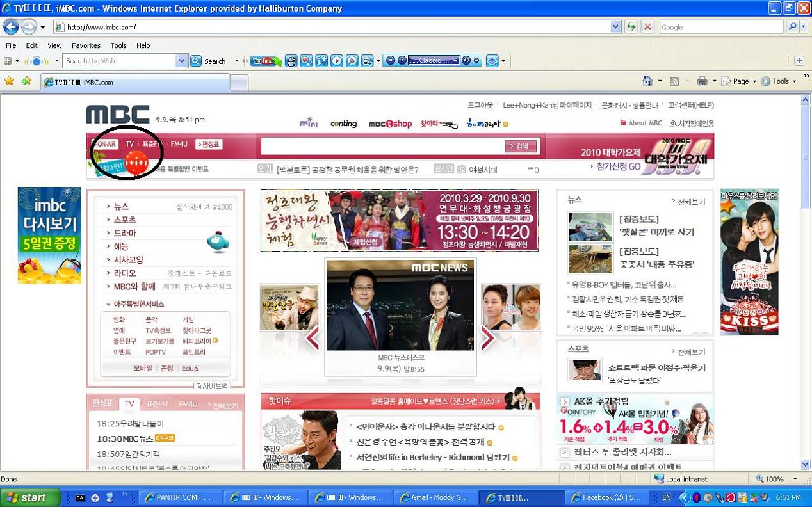
Task: Click the left red carousel arrow
Action: coord(313,339)
